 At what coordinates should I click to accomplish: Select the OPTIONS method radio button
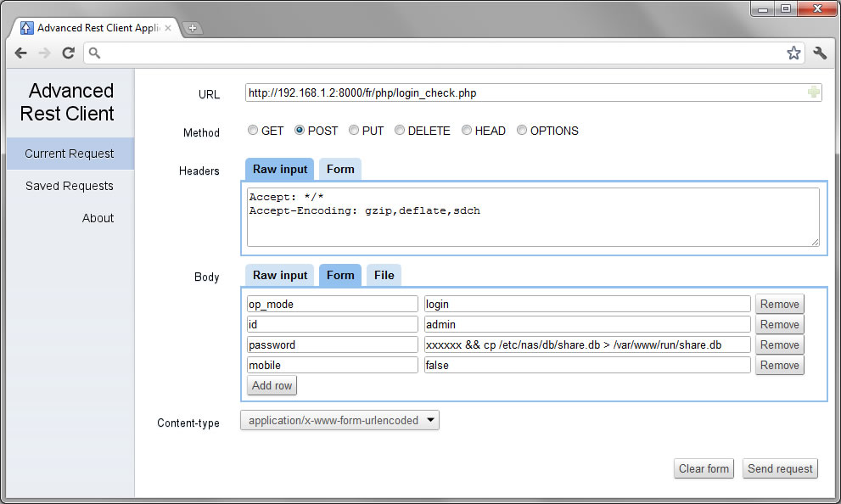pyautogui.click(x=522, y=131)
